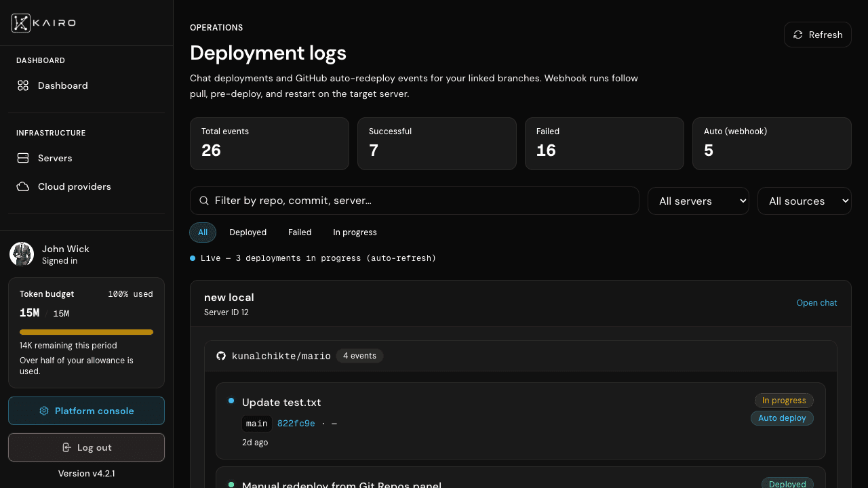
Task: Click the Update test.txt event title
Action: [x=281, y=403]
